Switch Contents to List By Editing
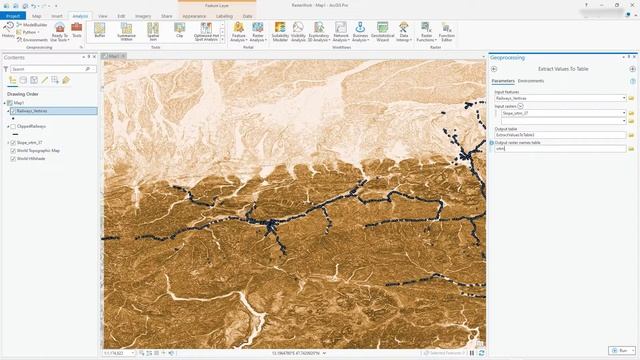 click(44, 80)
